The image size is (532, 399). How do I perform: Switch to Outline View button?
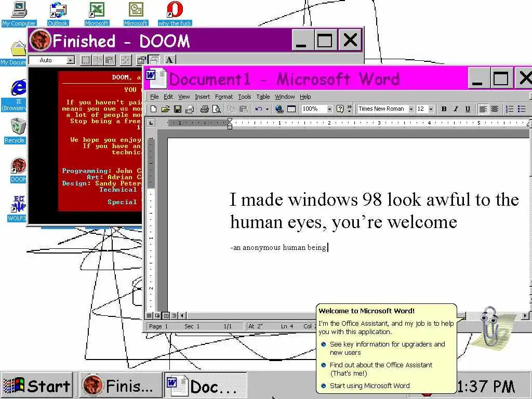(x=174, y=315)
